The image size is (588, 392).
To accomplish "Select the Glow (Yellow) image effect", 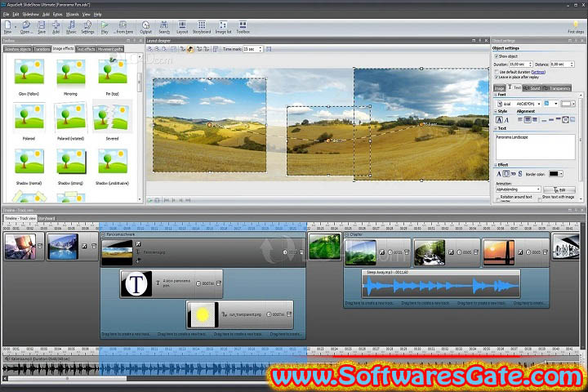I will pyautogui.click(x=29, y=77).
